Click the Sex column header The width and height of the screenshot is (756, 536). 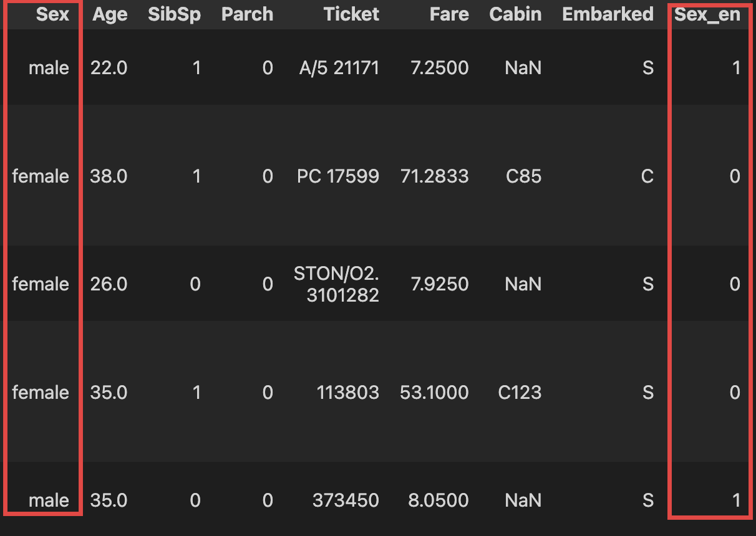tap(52, 14)
